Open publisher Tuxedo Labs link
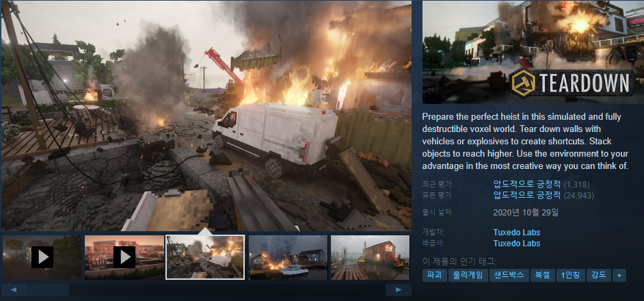This screenshot has height=301, width=644. coord(516,244)
